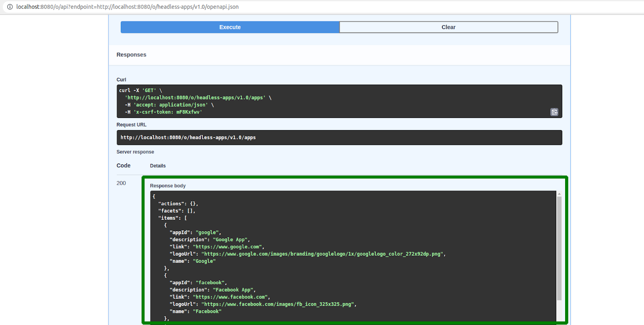Image resolution: width=644 pixels, height=325 pixels.
Task: Click the "description": "Facebook App" line
Action: click(213, 290)
